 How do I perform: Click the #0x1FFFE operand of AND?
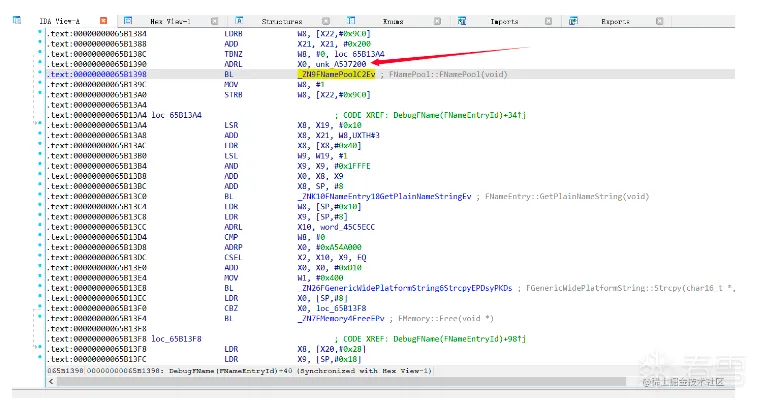[x=352, y=166]
